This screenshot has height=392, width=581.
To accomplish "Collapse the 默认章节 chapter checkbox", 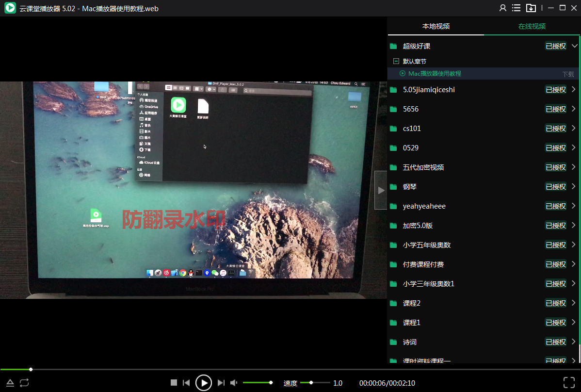I will [396, 61].
